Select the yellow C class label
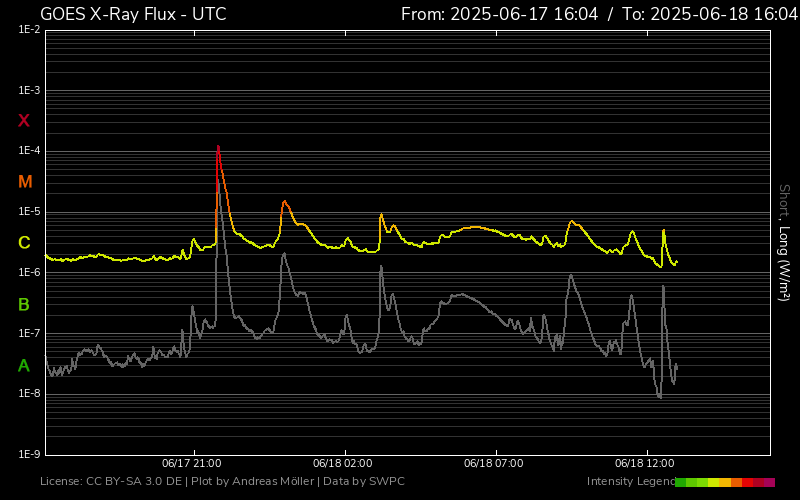Image resolution: width=800 pixels, height=500 pixels. point(24,243)
